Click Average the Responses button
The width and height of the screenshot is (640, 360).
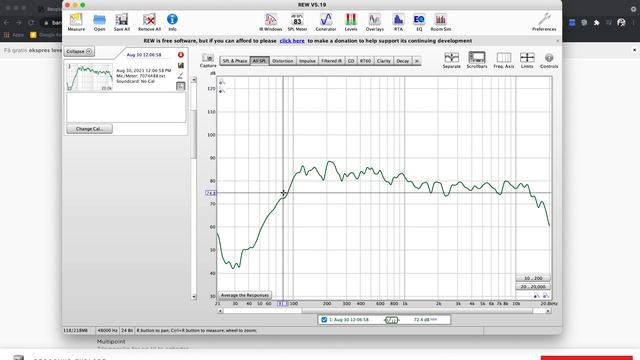244,295
